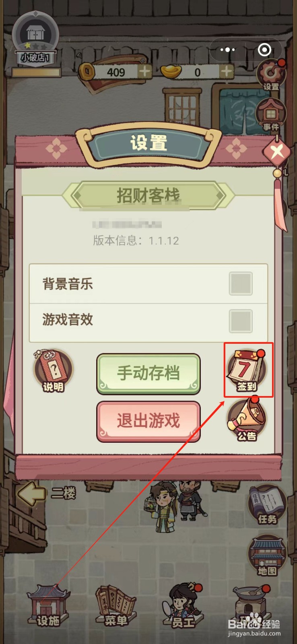Open the 事件 events house icon
The image size is (297, 644).
pyautogui.click(x=271, y=114)
